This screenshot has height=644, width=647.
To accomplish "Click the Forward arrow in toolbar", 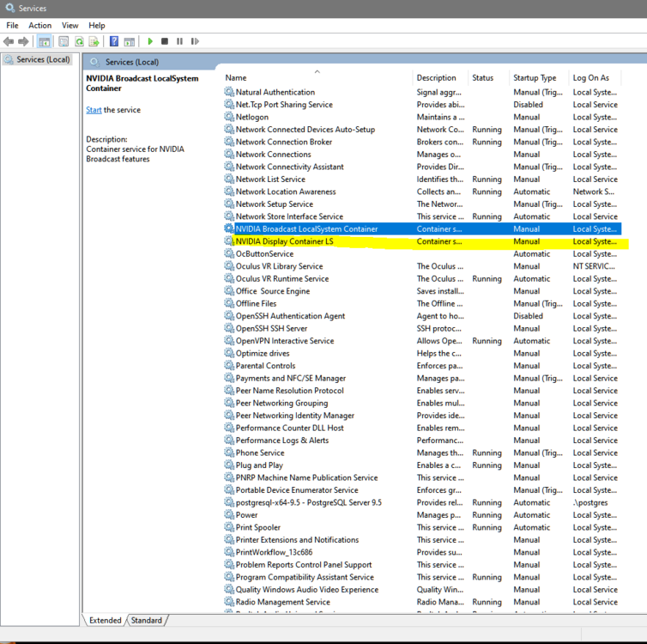I will pos(23,41).
